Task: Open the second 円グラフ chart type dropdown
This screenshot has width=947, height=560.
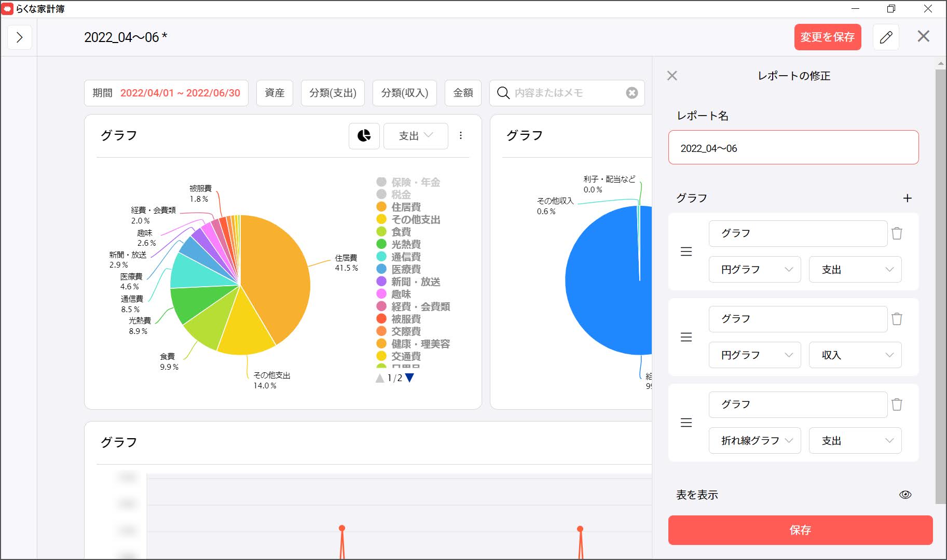Action: pyautogui.click(x=755, y=355)
